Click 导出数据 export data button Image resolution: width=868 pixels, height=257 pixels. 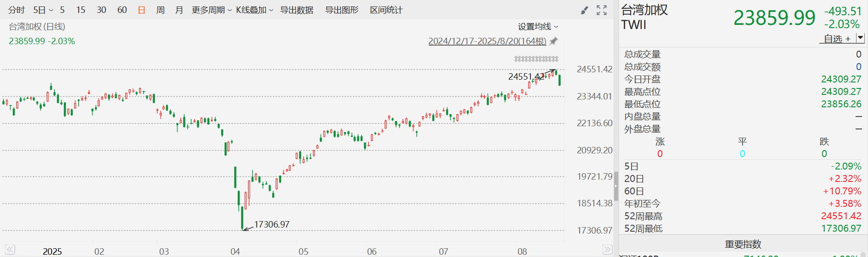pos(297,10)
